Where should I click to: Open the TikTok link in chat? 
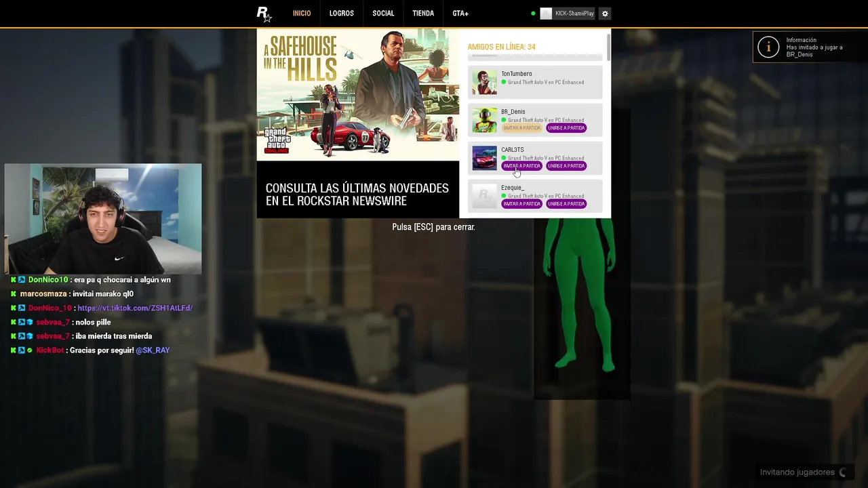point(135,308)
